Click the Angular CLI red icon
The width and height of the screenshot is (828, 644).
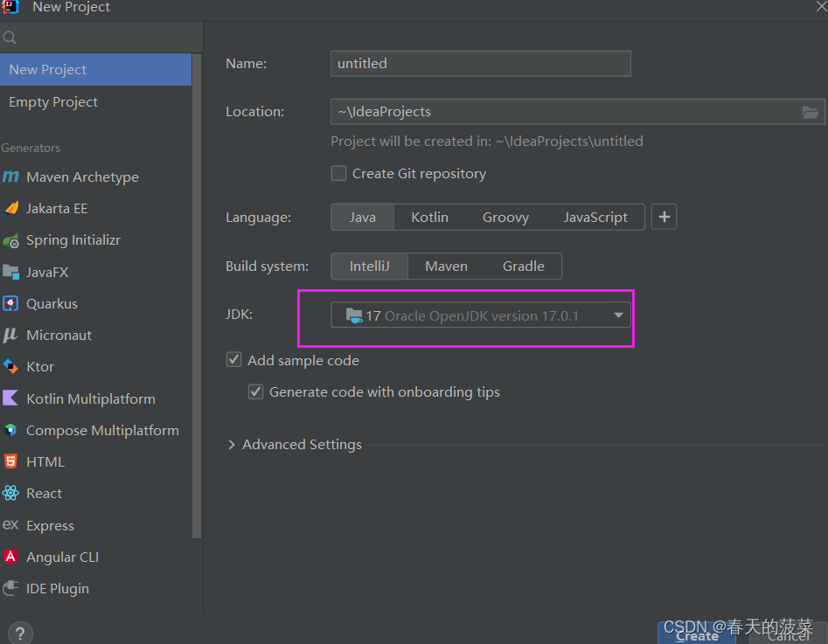click(x=10, y=557)
